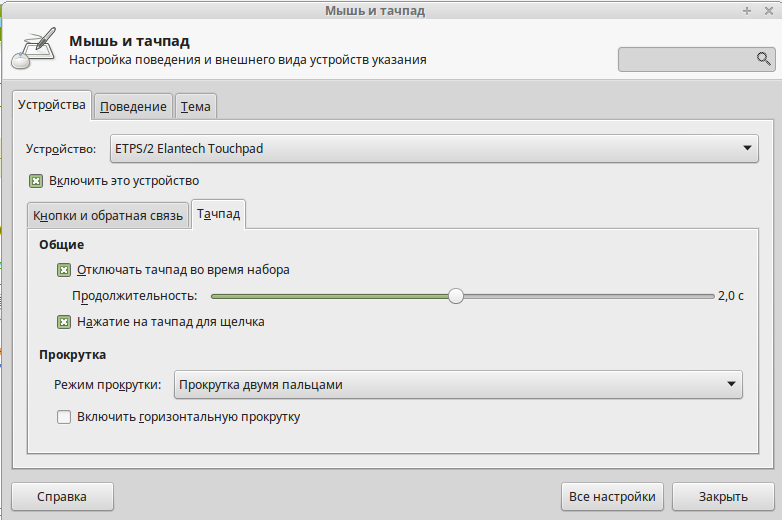Expand the Устройство device dropdown

pos(432,149)
